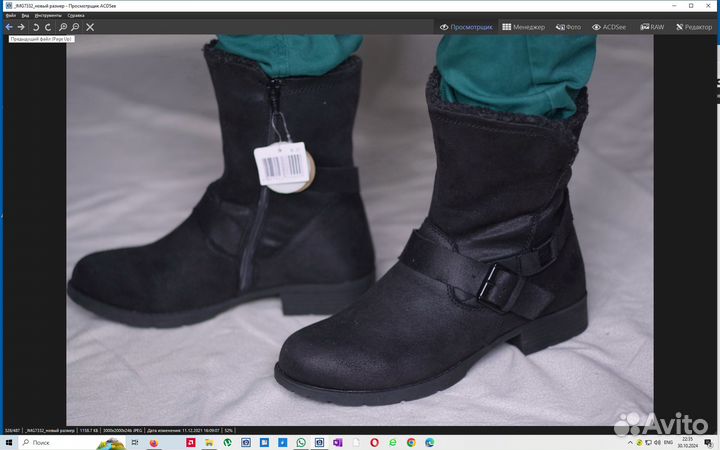Screen dimensions: 720x450
Task: Open the Инструменты menu
Action: tap(48, 16)
